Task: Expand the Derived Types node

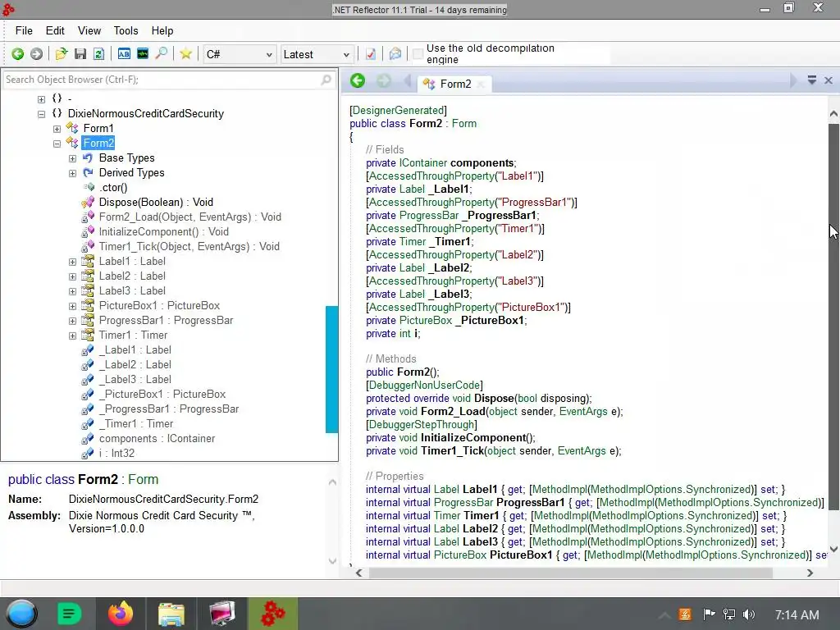Action: (x=72, y=173)
